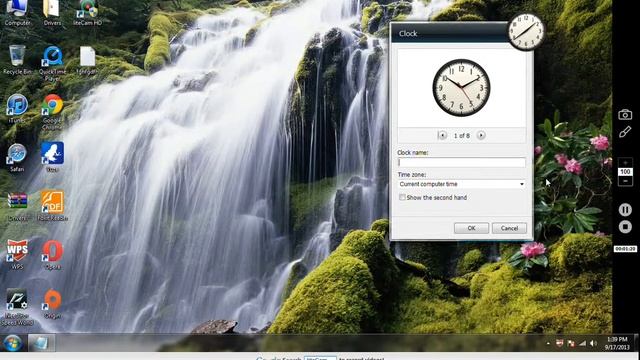
Task: Launch Google Chrome shortcut
Action: [x=52, y=112]
